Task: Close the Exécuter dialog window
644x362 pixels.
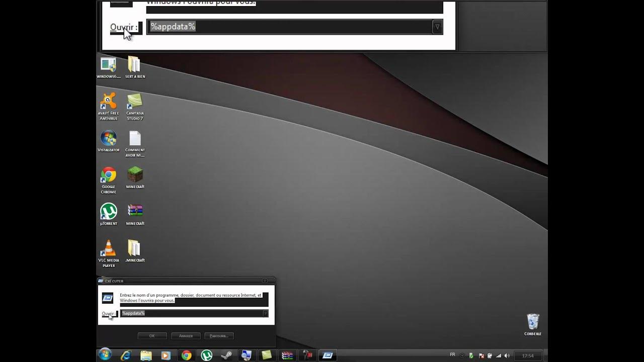Action: [265, 281]
